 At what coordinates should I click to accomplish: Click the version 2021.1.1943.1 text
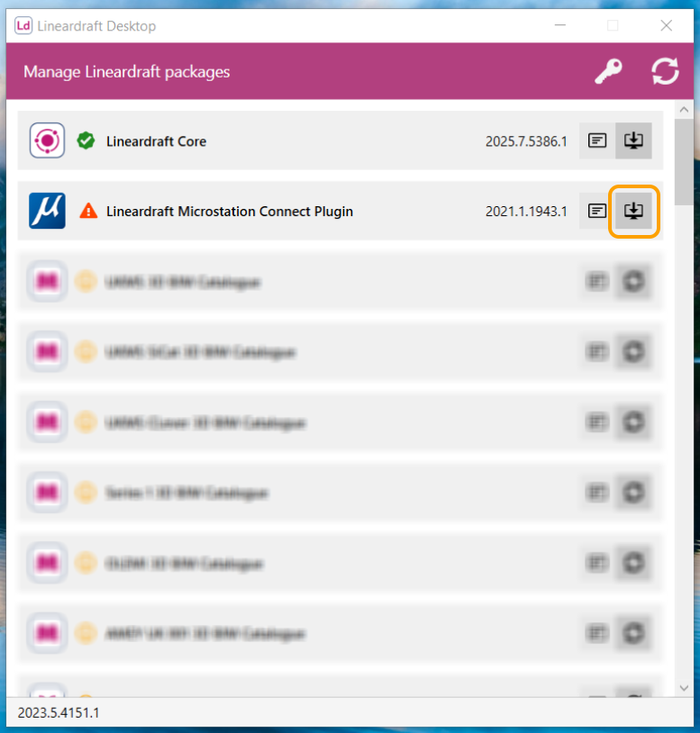click(526, 212)
